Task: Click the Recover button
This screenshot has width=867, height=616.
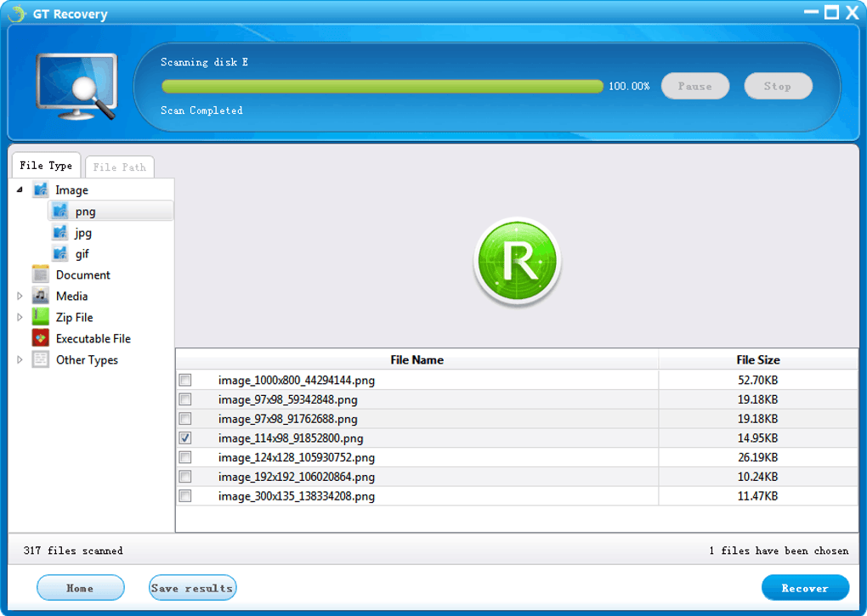Action: tap(805, 588)
